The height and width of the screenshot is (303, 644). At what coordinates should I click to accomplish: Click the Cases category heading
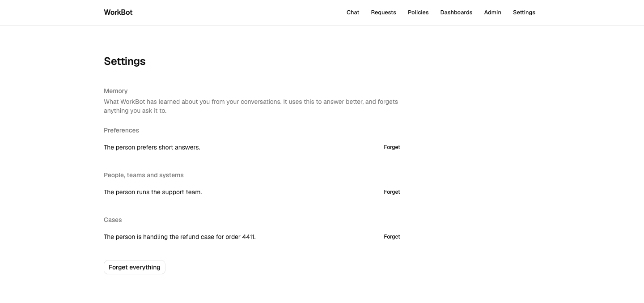pyautogui.click(x=113, y=220)
